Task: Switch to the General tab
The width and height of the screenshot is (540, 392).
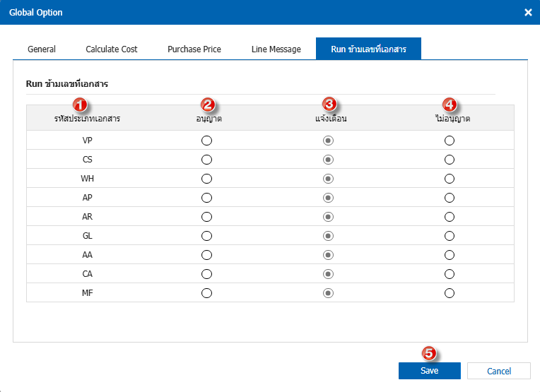Action: [42, 49]
